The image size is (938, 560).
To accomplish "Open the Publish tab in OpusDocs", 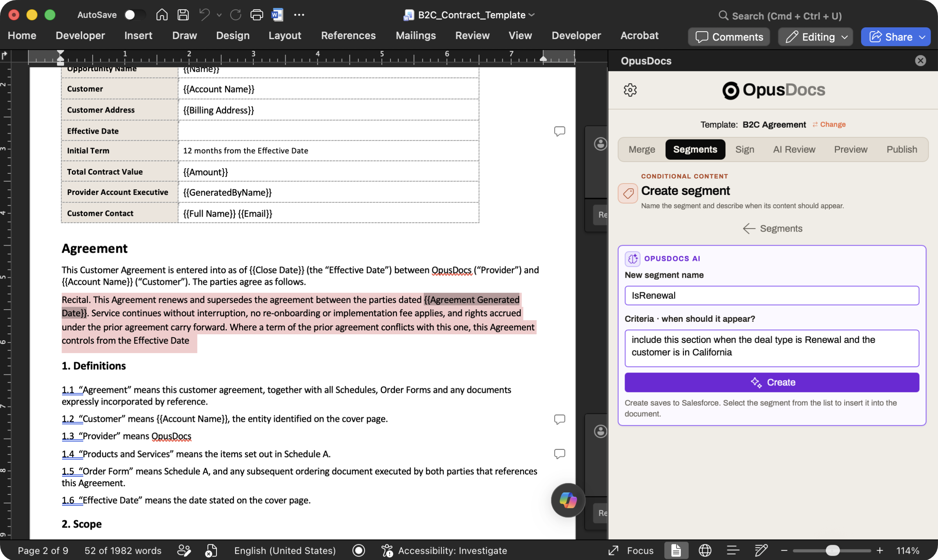I will click(x=901, y=150).
